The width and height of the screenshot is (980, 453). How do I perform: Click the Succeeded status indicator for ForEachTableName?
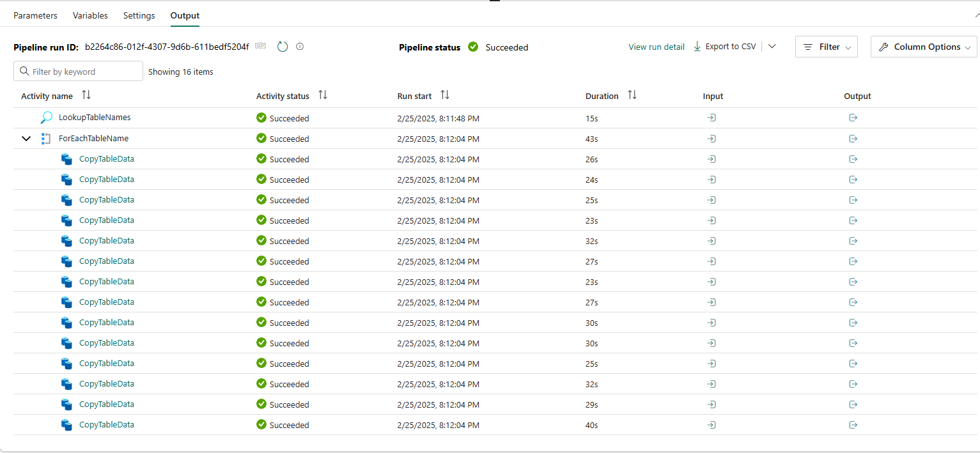pyautogui.click(x=261, y=138)
